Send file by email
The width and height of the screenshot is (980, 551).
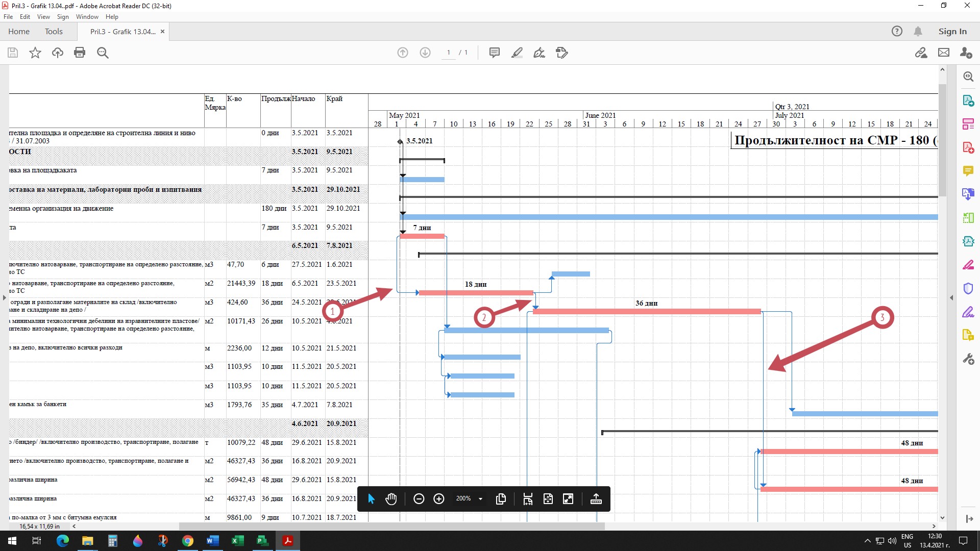point(944,53)
